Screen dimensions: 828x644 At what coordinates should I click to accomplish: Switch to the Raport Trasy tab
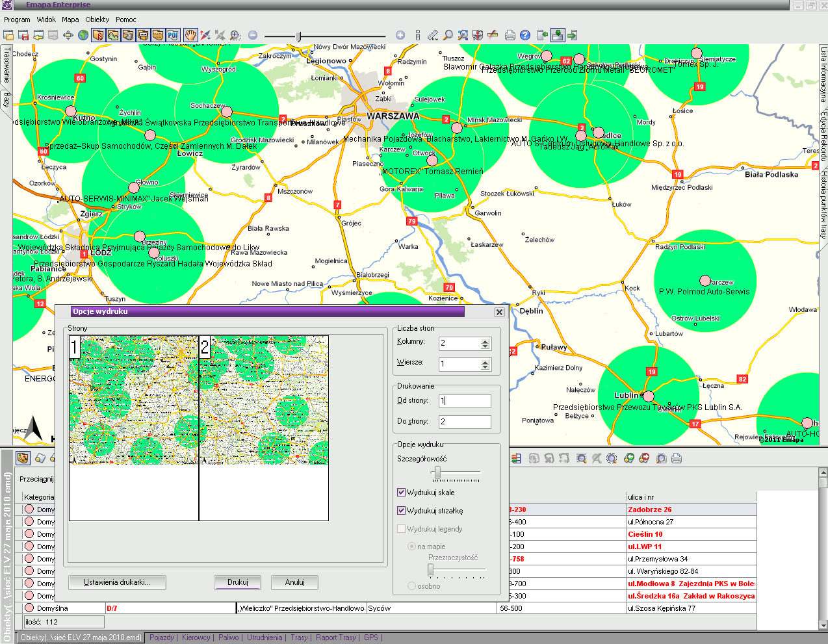coord(336,638)
